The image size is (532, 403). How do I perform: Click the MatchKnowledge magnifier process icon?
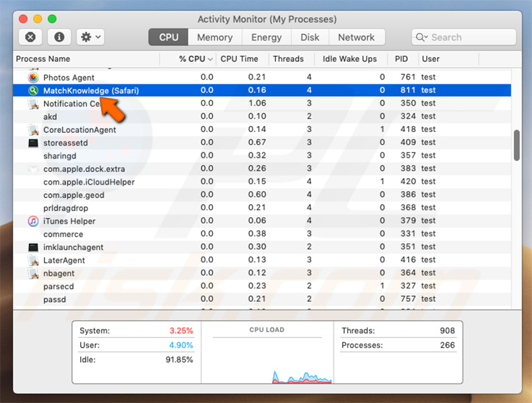33,90
